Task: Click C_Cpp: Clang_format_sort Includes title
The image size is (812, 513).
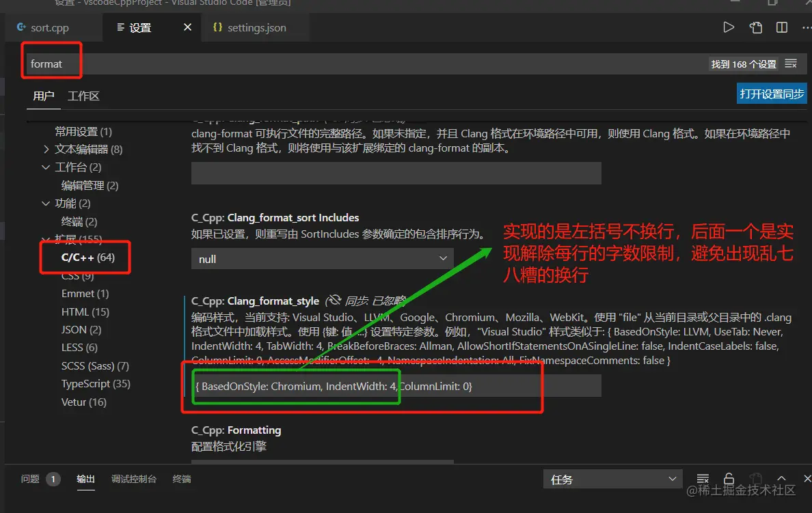Action: tap(275, 217)
